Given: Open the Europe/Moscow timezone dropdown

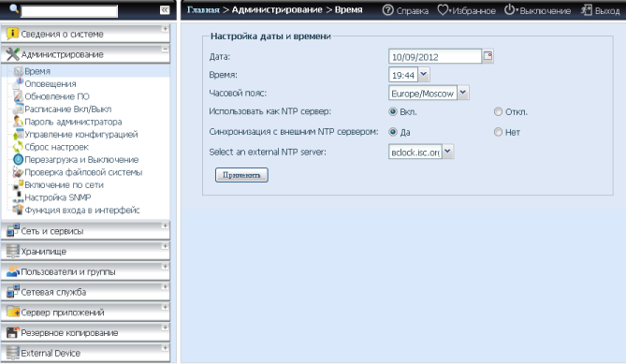Looking at the screenshot, I should click(x=462, y=93).
